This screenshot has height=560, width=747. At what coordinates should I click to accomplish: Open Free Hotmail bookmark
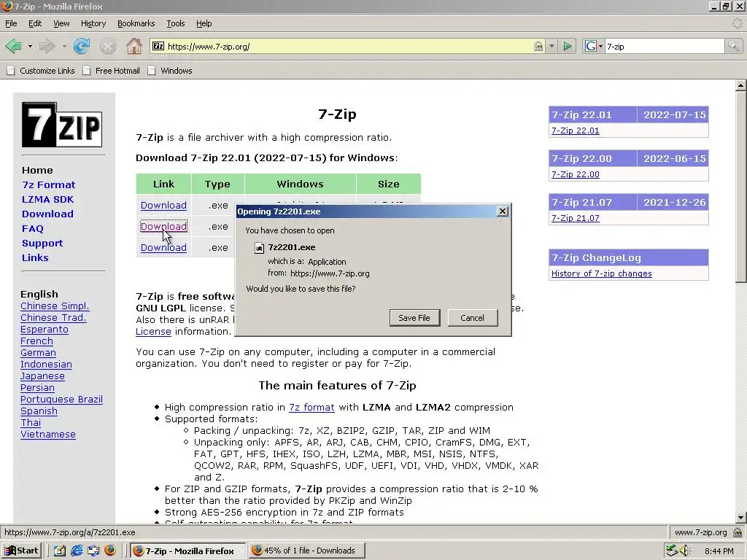click(112, 71)
